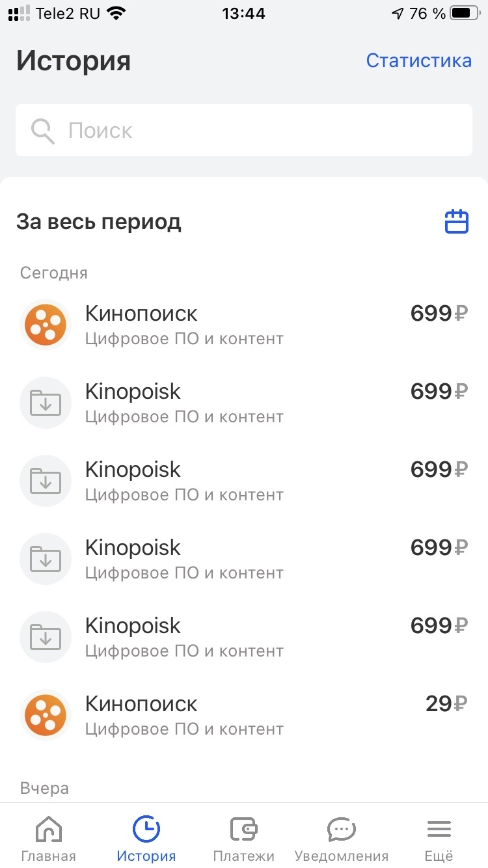Tap the folder icon of last Kinopoisk entry
The width and height of the screenshot is (488, 868).
(x=46, y=637)
